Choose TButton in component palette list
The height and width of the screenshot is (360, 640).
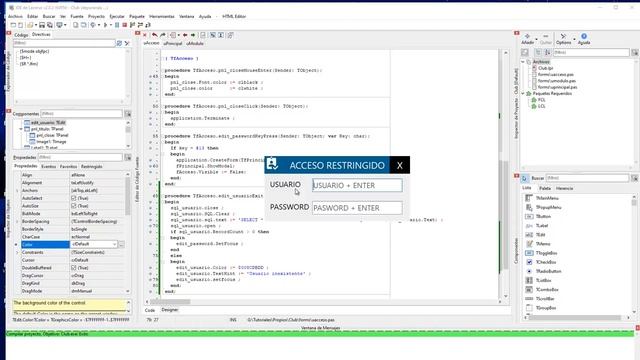(x=543, y=216)
